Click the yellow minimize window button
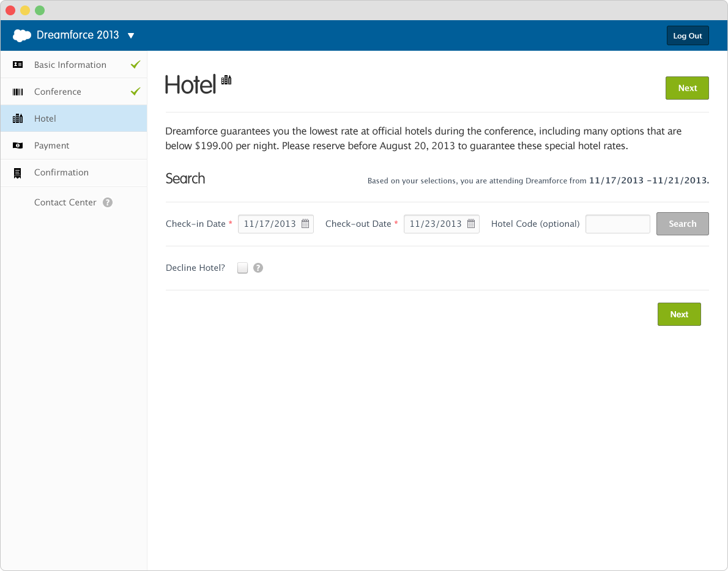The image size is (728, 571). pos(25,10)
